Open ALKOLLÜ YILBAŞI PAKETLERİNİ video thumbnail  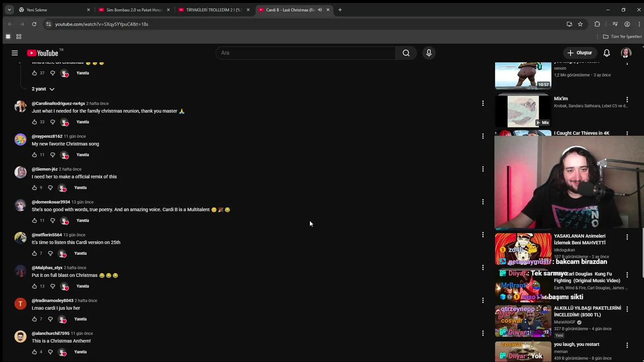click(523, 321)
